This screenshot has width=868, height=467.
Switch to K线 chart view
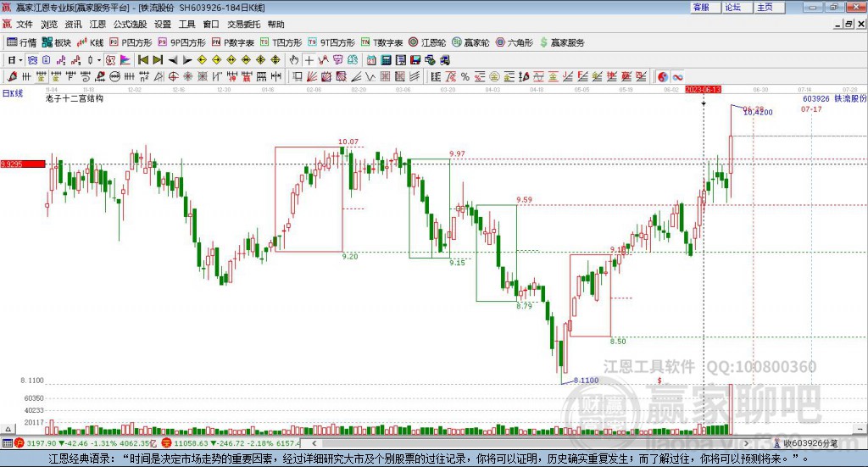point(91,42)
